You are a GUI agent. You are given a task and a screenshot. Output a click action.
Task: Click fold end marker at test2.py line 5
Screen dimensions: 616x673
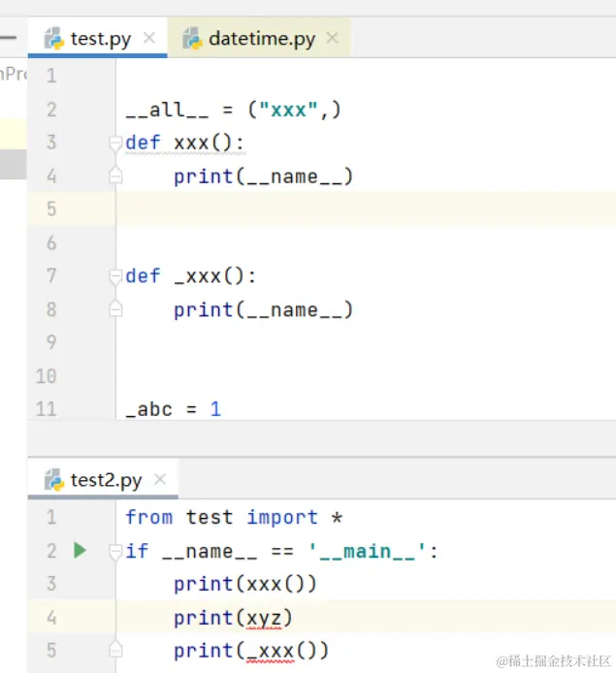tap(115, 649)
